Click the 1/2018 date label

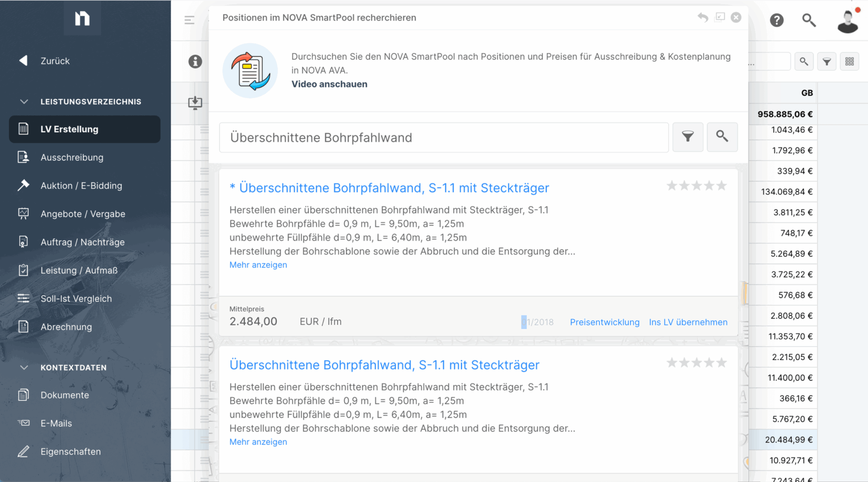pos(537,322)
